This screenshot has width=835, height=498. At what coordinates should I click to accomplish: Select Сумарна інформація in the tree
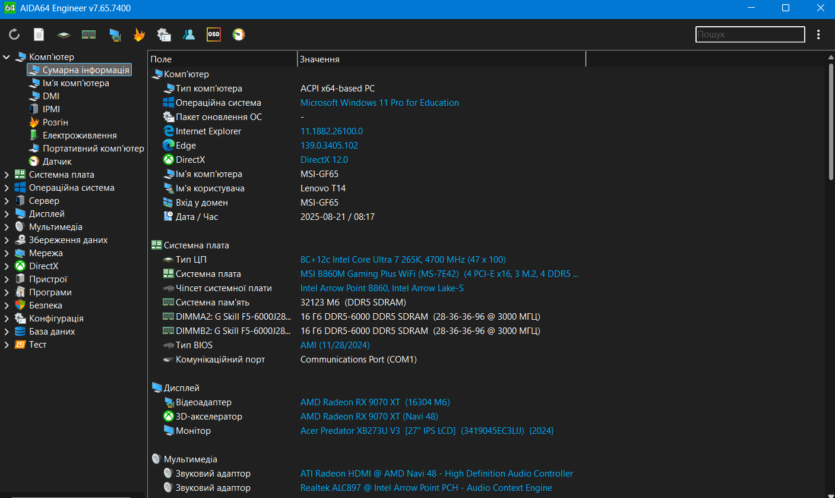79,70
